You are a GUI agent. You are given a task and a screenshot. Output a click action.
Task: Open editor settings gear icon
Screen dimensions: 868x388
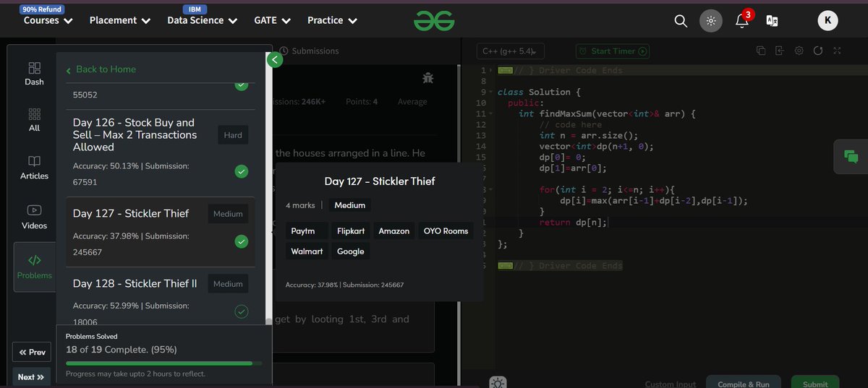[x=799, y=51]
